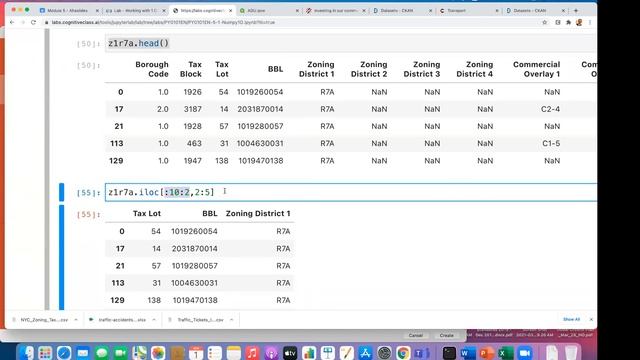Open Numbers from the Dock
The width and height of the screenshot is (640, 360).
pos(309,353)
